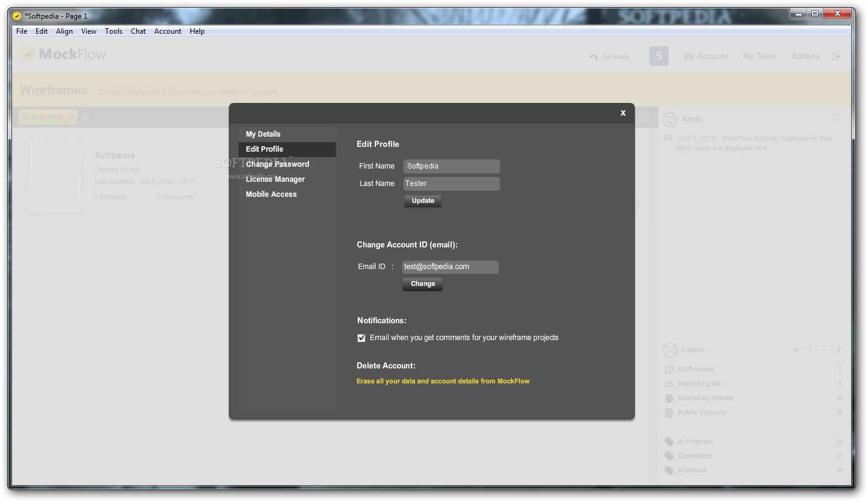868x502 pixels.
Task: Open the Edit menu
Action: point(42,31)
